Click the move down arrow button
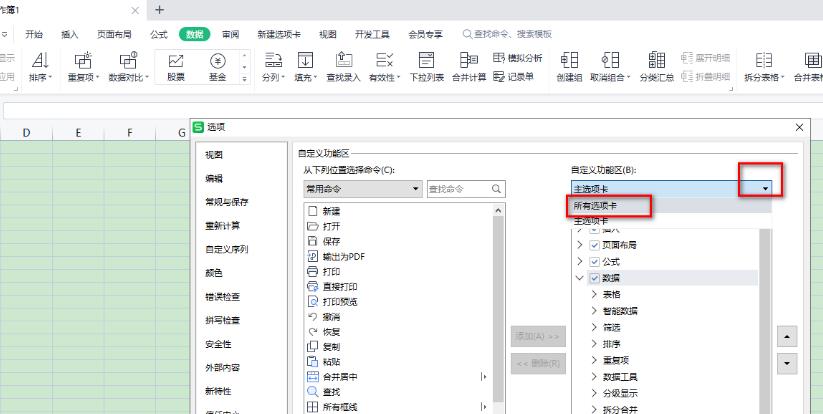Viewport: 823px width, 414px height. [787, 363]
